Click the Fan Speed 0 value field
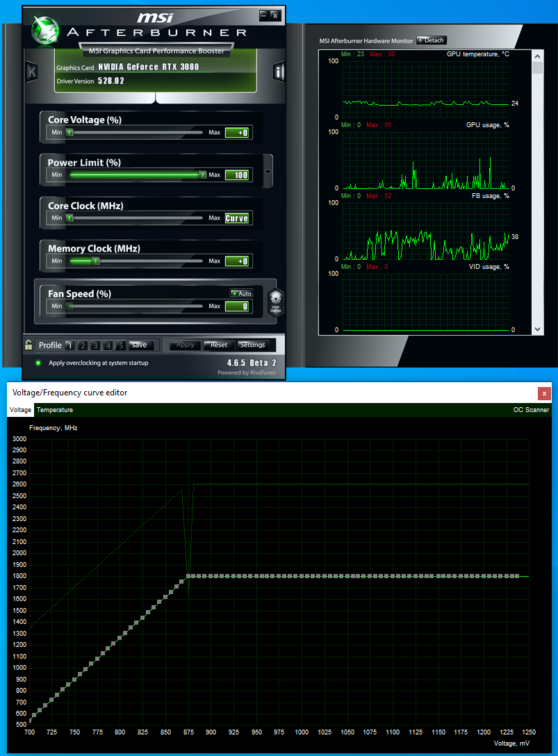Viewport: 558px width, 756px height. click(237, 306)
